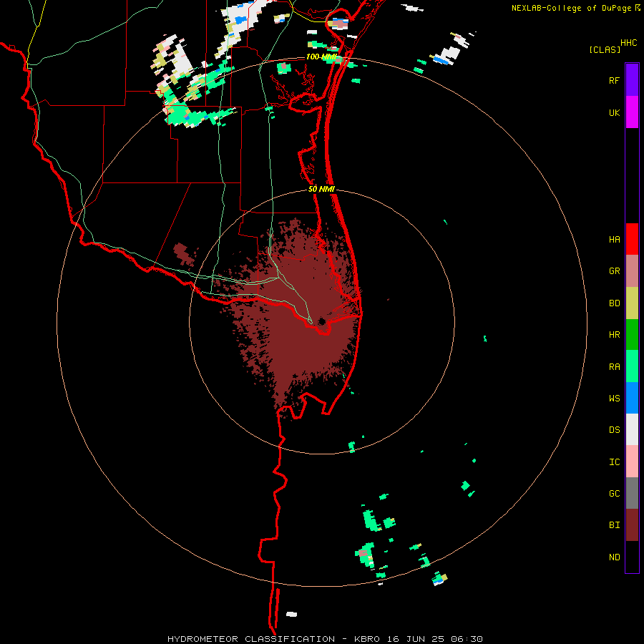Click the "06:30" timestamp text
The height and width of the screenshot is (644, 644).
pos(466,639)
